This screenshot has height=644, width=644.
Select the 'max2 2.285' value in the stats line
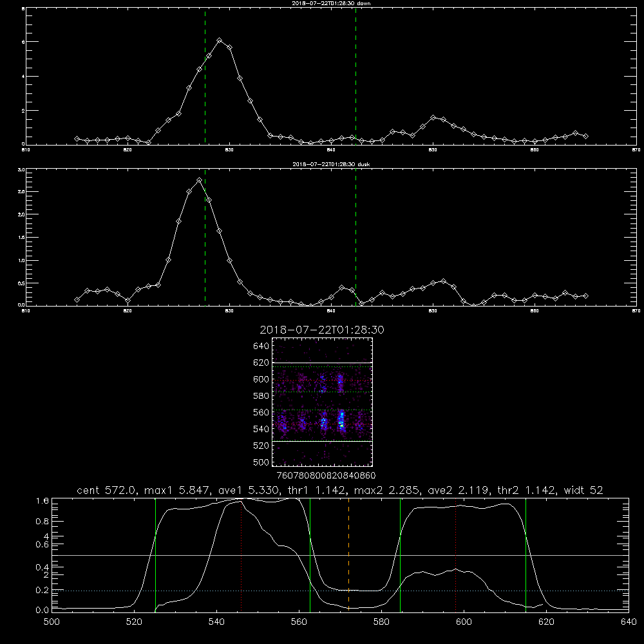click(x=386, y=490)
